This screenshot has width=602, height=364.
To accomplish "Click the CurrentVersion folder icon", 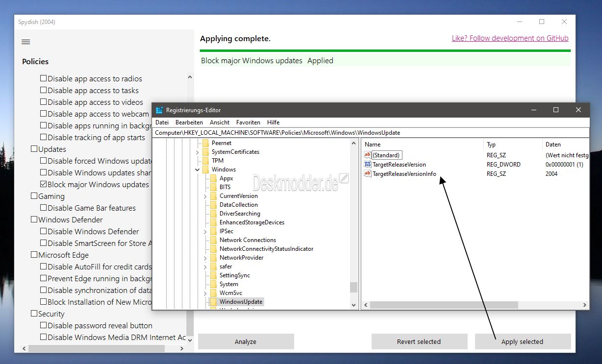I will [213, 196].
